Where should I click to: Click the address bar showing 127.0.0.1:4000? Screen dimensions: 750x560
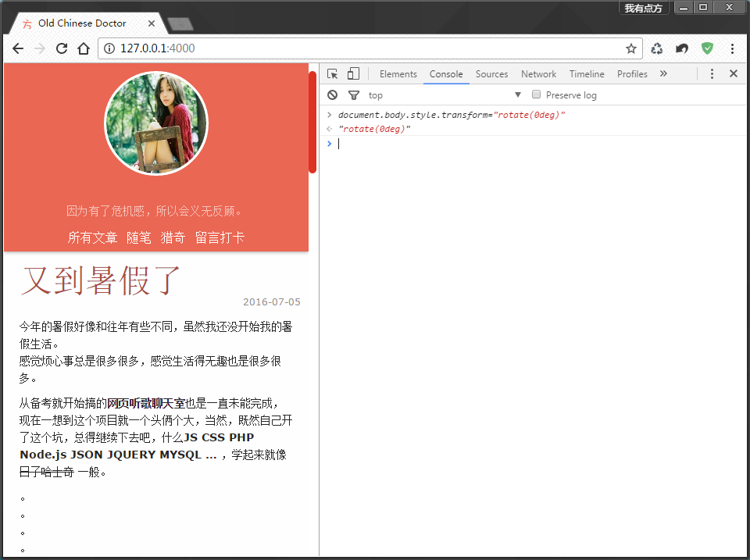pos(367,48)
